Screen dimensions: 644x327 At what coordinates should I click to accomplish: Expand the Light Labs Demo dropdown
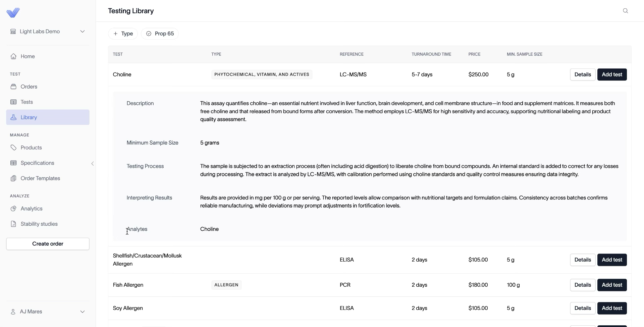tap(48, 32)
